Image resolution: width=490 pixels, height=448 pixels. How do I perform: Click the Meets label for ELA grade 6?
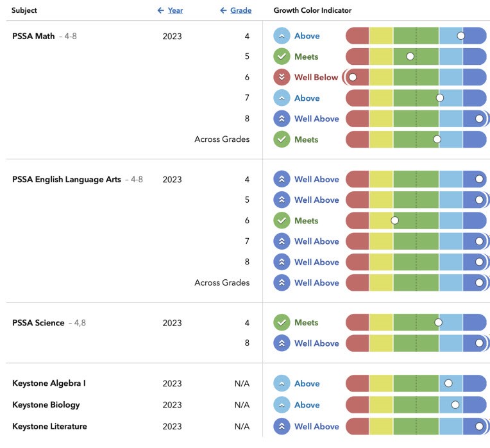tap(307, 221)
